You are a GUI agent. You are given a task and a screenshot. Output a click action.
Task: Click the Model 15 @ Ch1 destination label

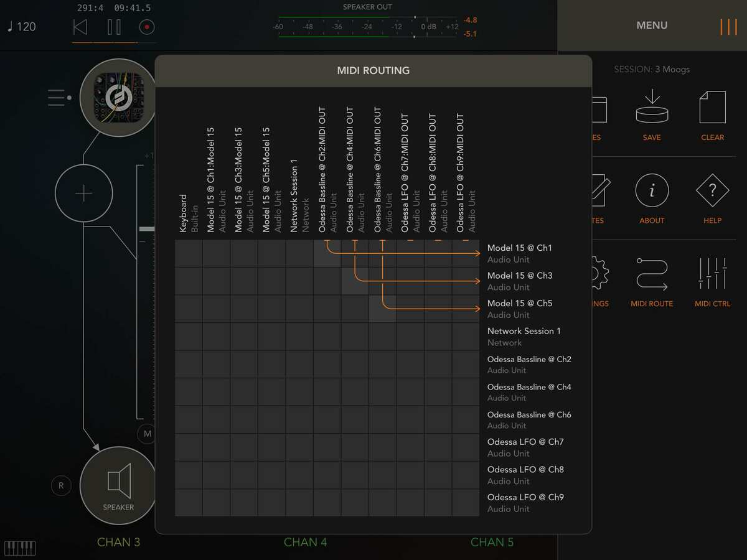[x=520, y=248]
